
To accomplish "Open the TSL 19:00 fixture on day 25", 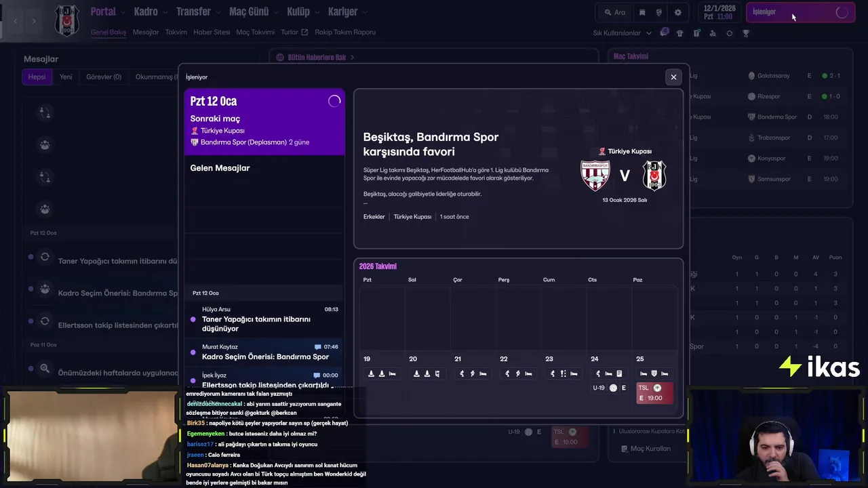I will pos(654,392).
